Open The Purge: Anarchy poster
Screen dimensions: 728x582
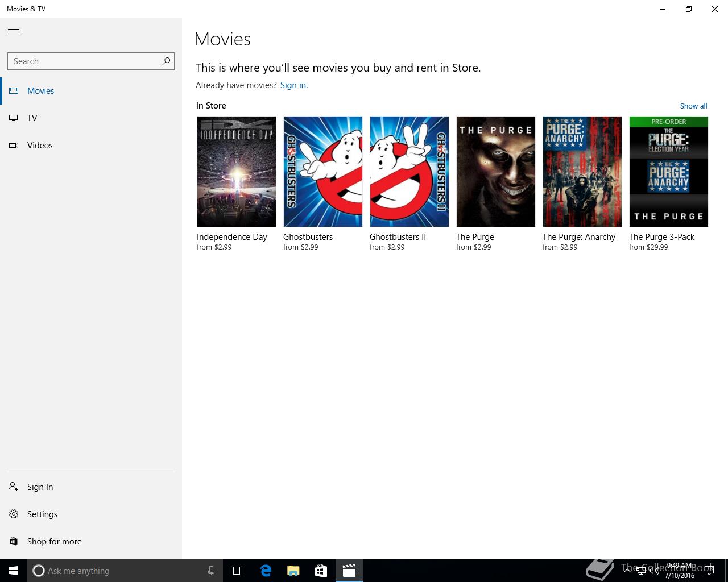(x=582, y=172)
